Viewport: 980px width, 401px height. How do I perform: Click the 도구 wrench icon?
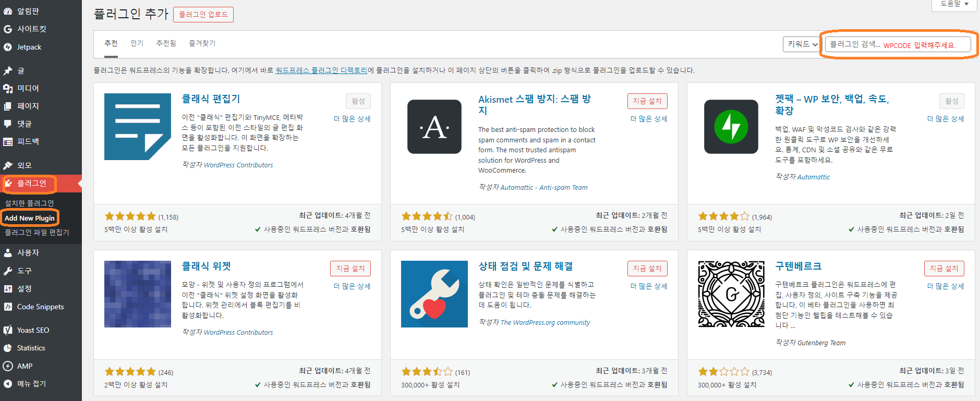tap(8, 271)
